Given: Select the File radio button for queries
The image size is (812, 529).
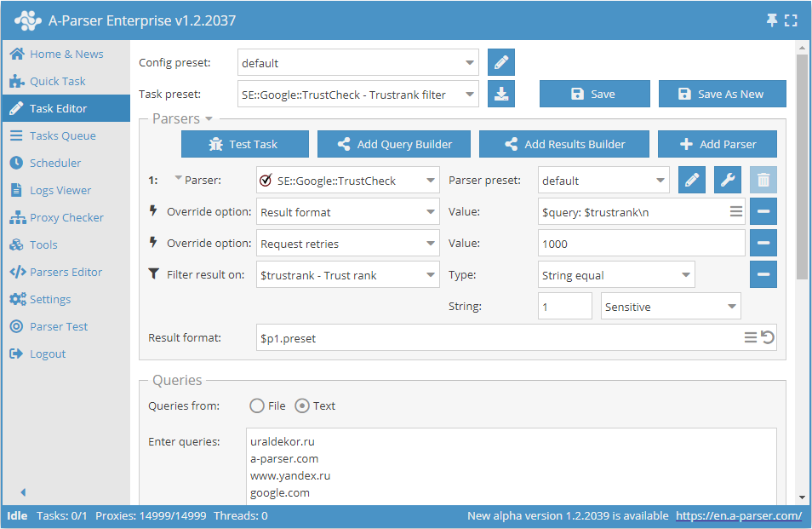Looking at the screenshot, I should click(x=257, y=406).
